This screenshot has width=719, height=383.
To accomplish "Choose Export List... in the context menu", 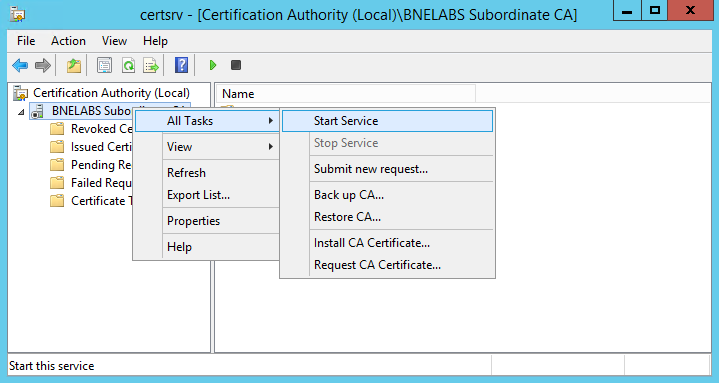I will point(207,195).
